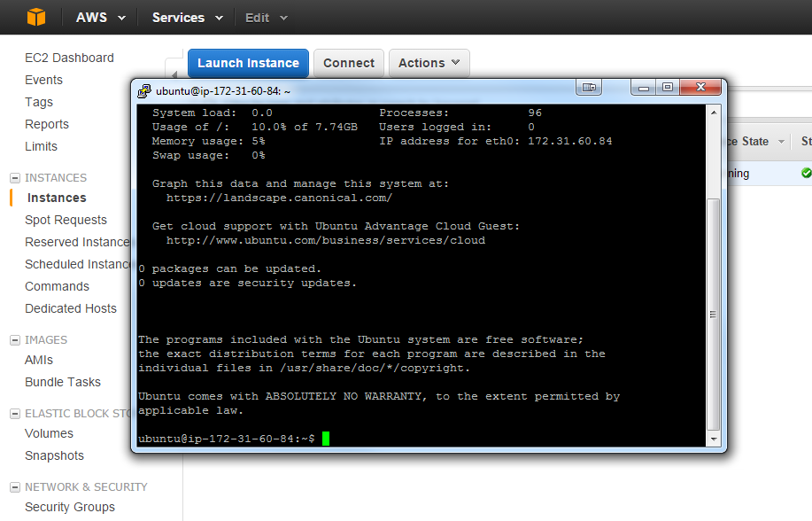
Task: Open Tags in the sidebar
Action: (x=39, y=102)
